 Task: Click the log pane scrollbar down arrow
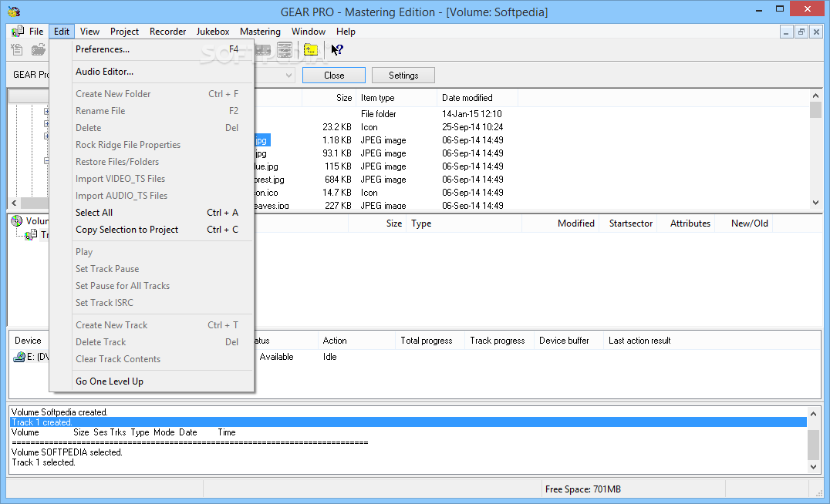click(814, 467)
